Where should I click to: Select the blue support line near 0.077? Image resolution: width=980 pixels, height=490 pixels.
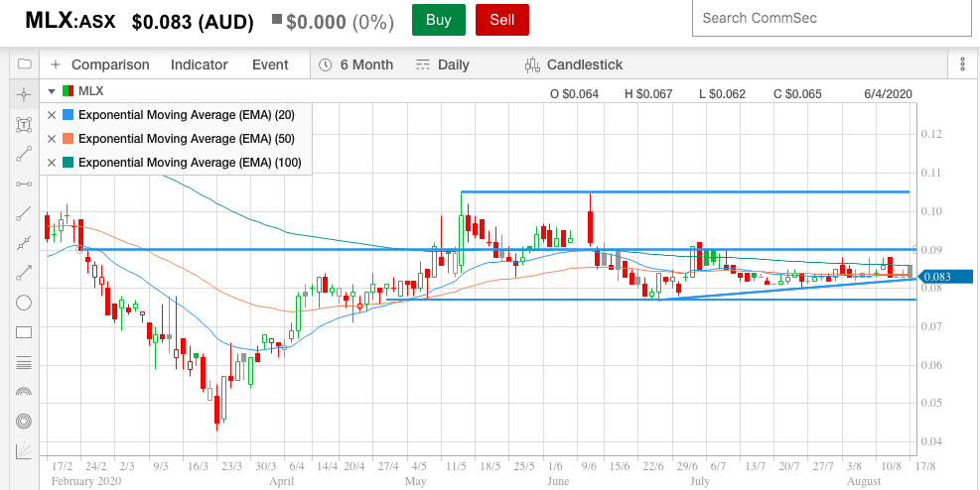point(650,300)
